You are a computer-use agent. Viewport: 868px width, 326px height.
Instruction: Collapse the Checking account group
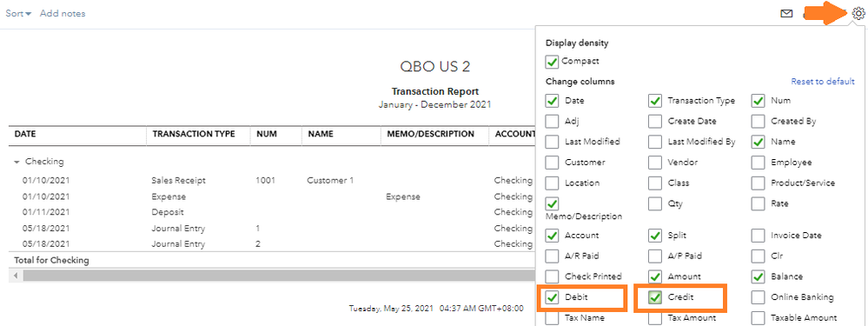(x=17, y=163)
